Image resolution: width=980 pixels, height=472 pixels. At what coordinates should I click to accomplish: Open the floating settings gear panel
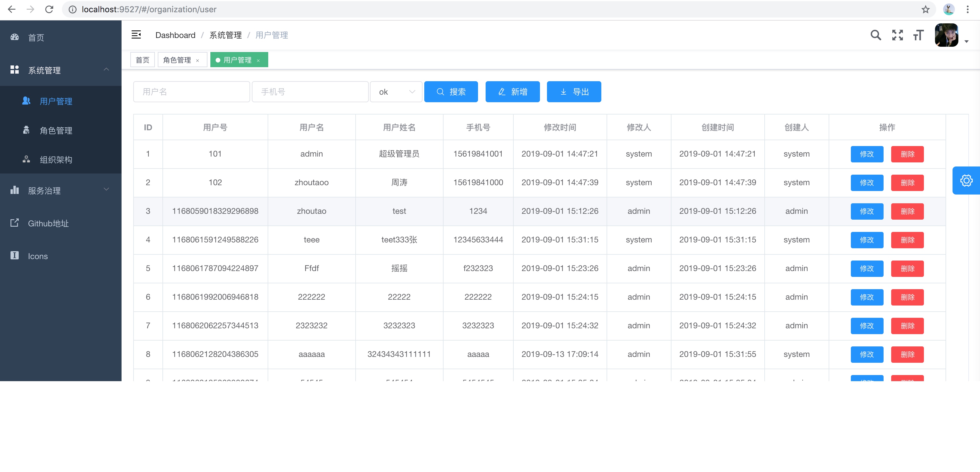coord(966,180)
